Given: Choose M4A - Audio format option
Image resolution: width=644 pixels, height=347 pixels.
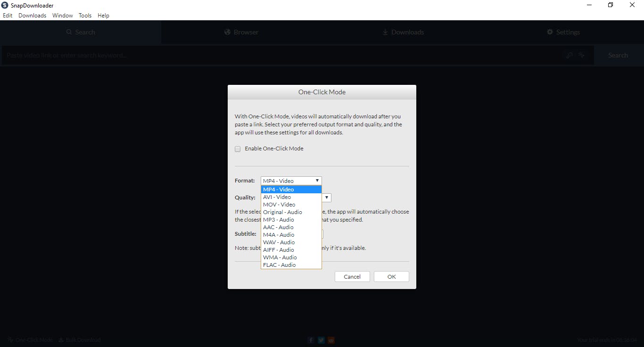Looking at the screenshot, I should 291,235.
